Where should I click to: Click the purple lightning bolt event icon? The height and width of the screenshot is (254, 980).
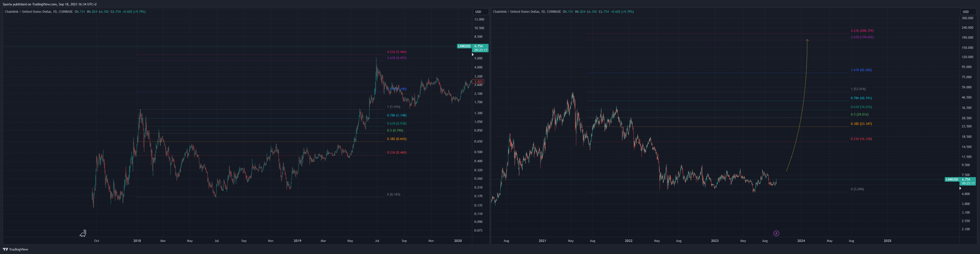[776, 233]
